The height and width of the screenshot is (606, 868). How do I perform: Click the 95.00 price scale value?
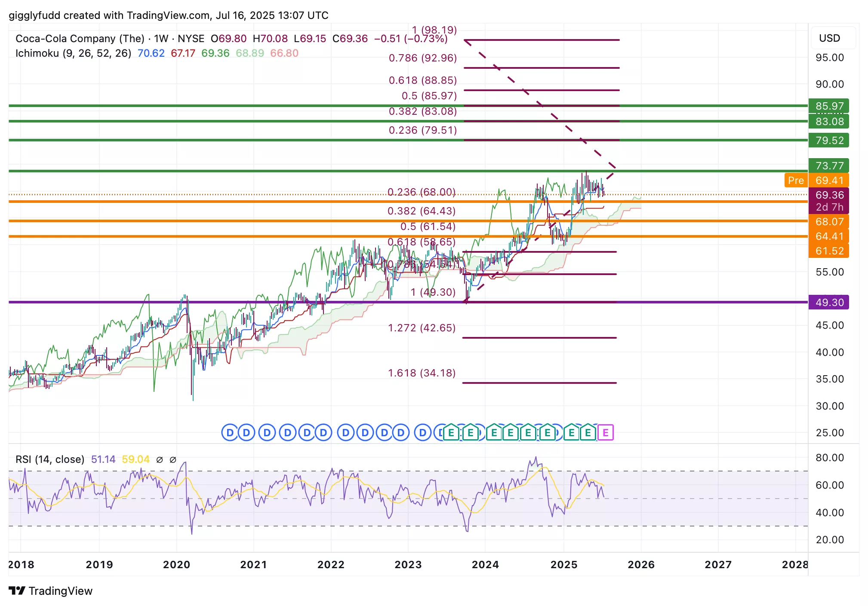click(830, 58)
